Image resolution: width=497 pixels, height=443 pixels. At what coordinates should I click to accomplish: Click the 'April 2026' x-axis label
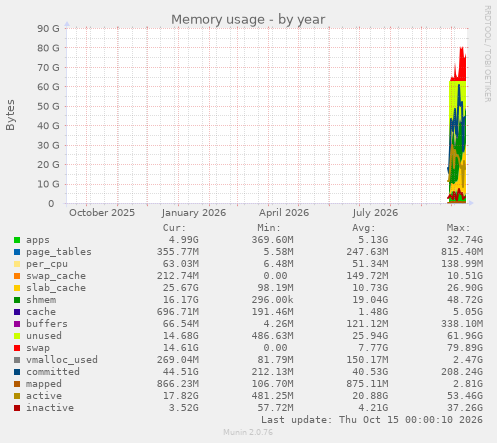pyautogui.click(x=284, y=213)
